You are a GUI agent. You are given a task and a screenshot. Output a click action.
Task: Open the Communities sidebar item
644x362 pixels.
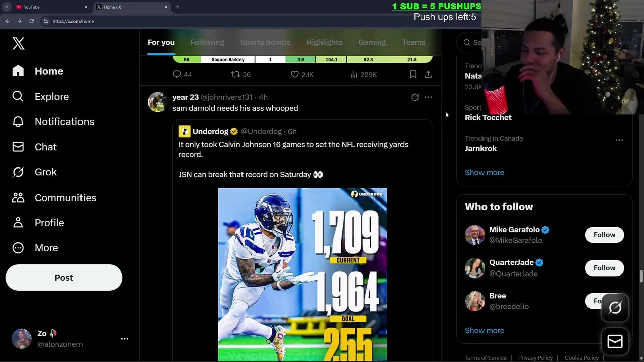click(54, 198)
